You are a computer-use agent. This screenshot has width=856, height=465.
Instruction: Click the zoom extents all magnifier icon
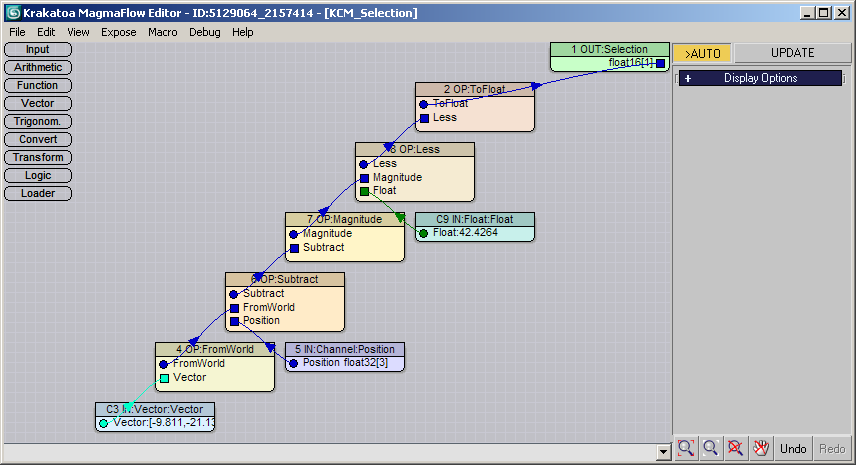[711, 449]
